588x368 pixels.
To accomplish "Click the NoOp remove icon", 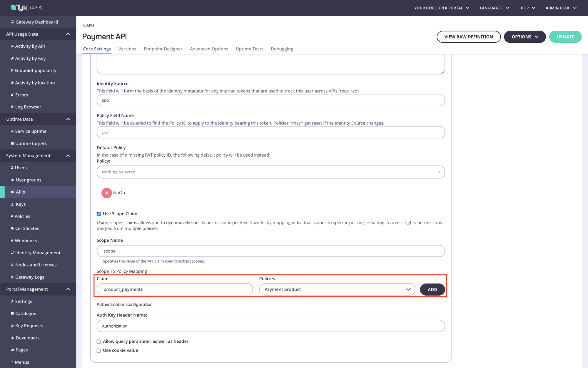I will click(x=107, y=193).
